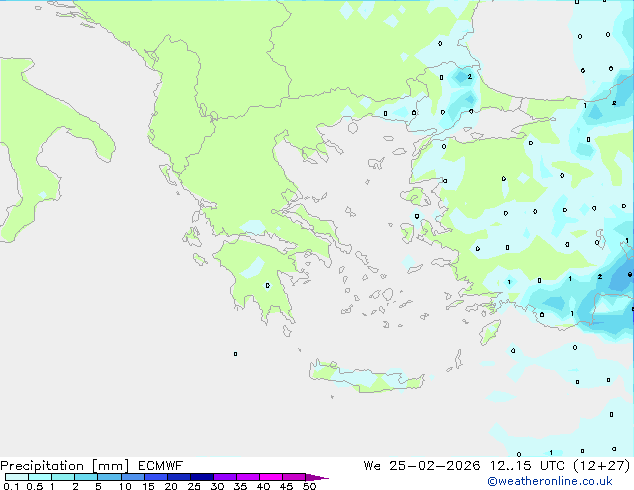The image size is (634, 490).
Task: Select the 5–10 mm legend swatch
Action: pos(109,477)
